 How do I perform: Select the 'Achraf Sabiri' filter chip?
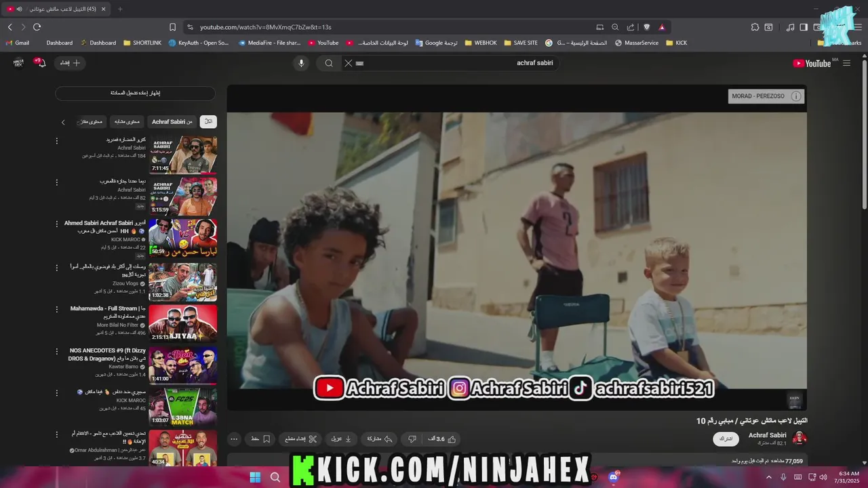pyautogui.click(x=172, y=122)
